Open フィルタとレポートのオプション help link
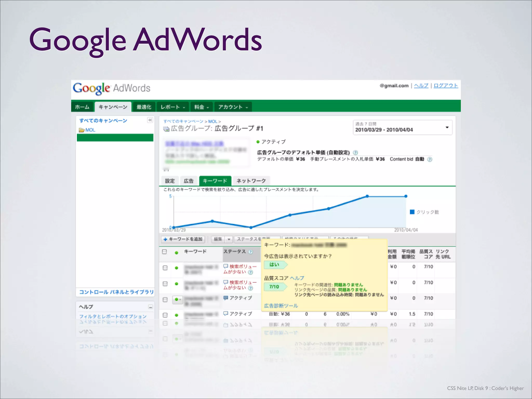The image size is (532, 399). pos(113,316)
